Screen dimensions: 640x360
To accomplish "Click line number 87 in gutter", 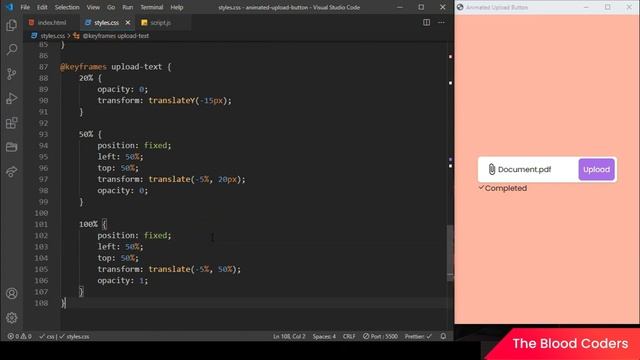I will 43,67.
